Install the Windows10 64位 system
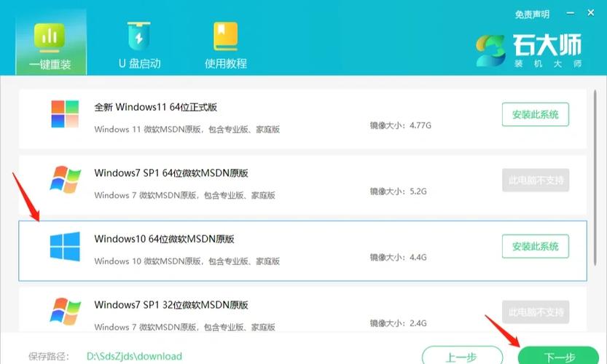The height and width of the screenshot is (364, 607). (x=536, y=246)
